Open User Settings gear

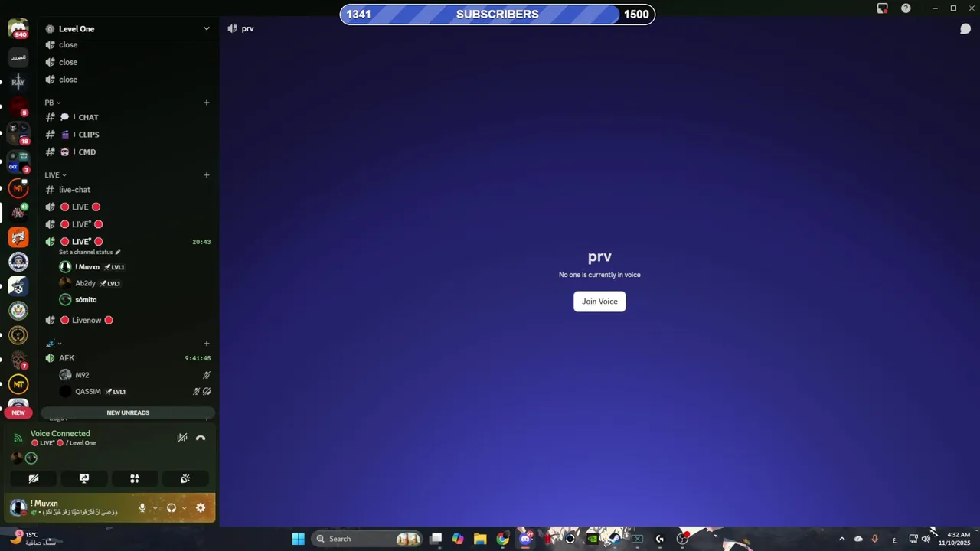tap(201, 507)
